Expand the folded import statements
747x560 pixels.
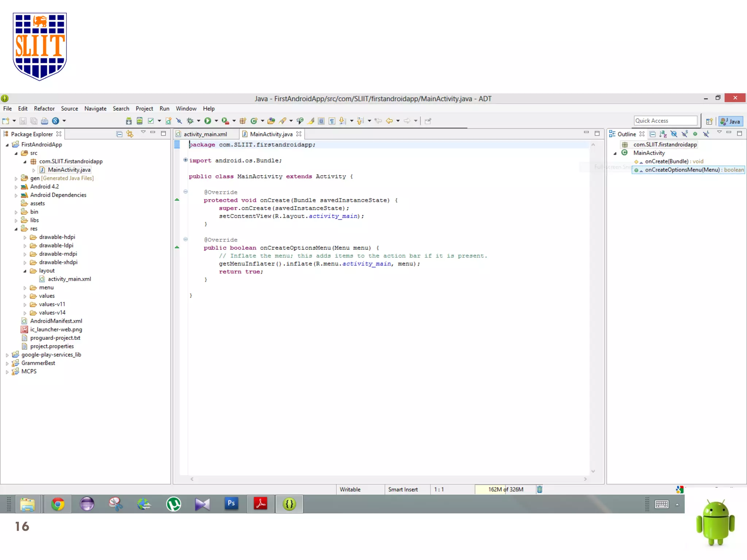(x=185, y=160)
